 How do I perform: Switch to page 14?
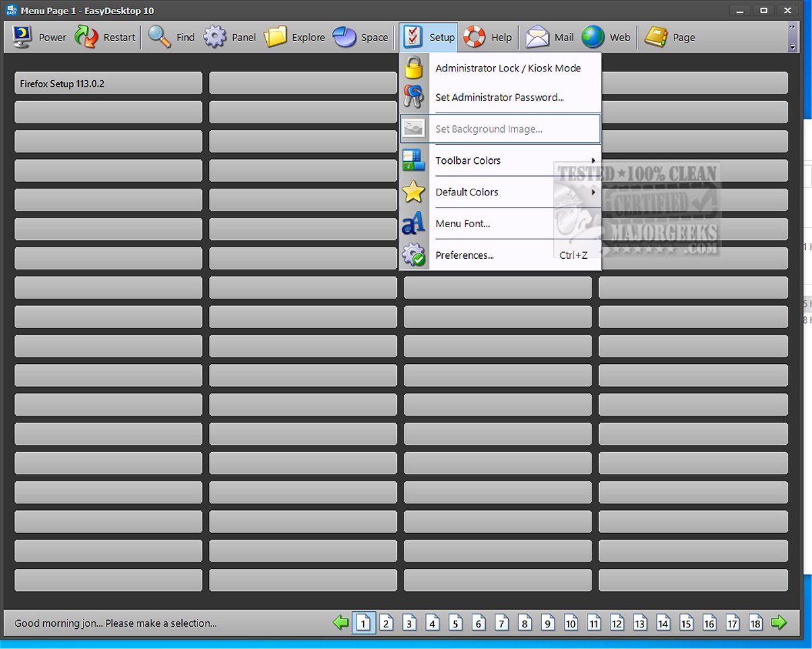point(663,623)
